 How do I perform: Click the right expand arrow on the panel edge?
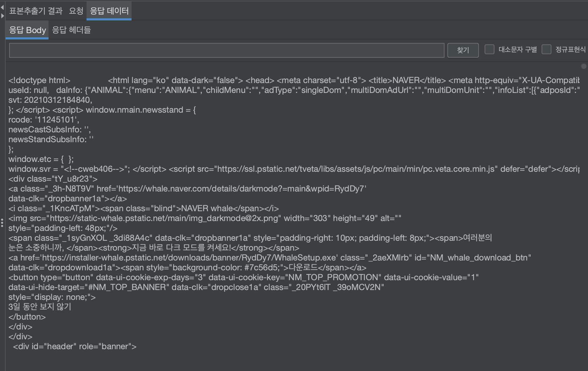tap(2, 16)
